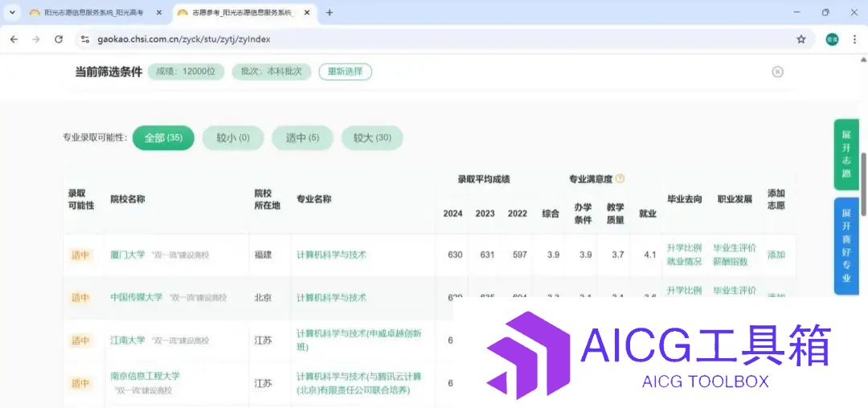Click 厦门大学 2022 score 597
Viewport: 868px width, 408px height.
click(519, 255)
